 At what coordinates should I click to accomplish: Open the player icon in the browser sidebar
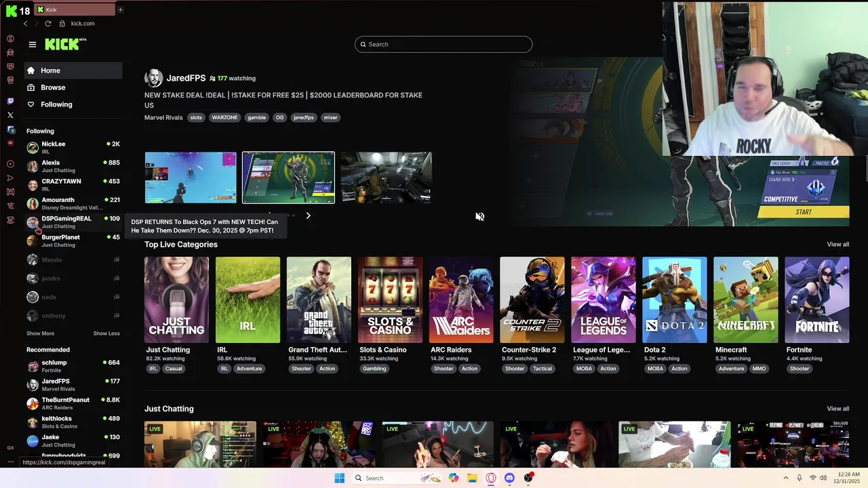[10, 164]
